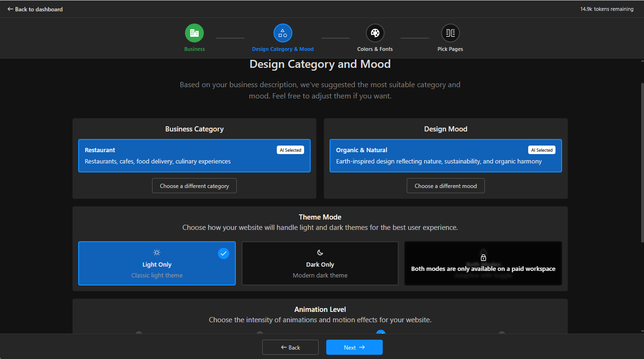Select the Organic & Natural design mood card
The height and width of the screenshot is (359, 644).
[x=445, y=155]
